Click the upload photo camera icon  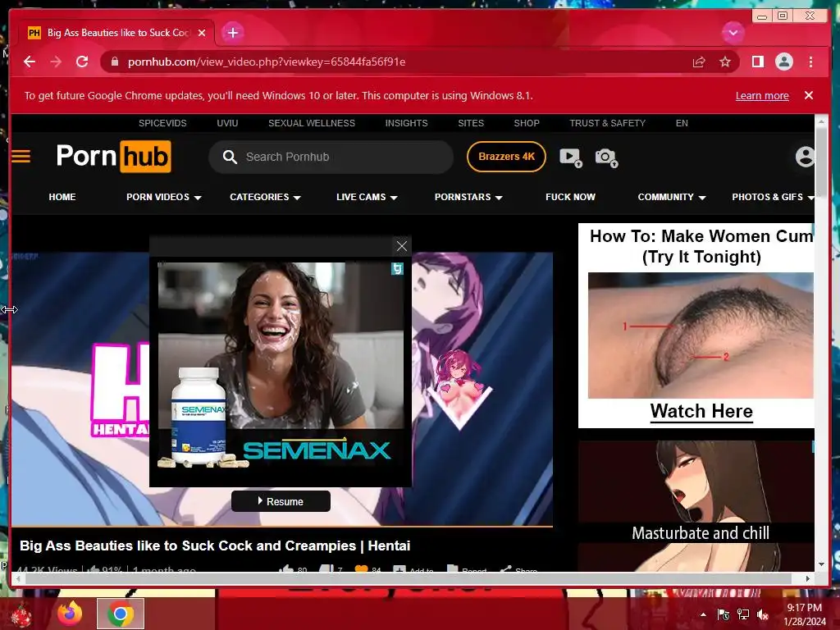click(x=606, y=157)
